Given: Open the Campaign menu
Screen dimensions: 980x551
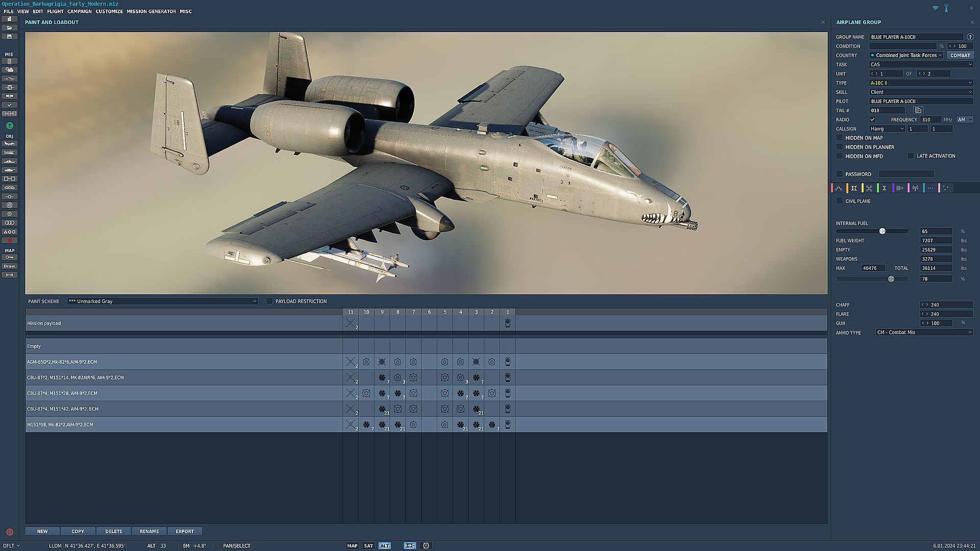Looking at the screenshot, I should pos(79,11).
